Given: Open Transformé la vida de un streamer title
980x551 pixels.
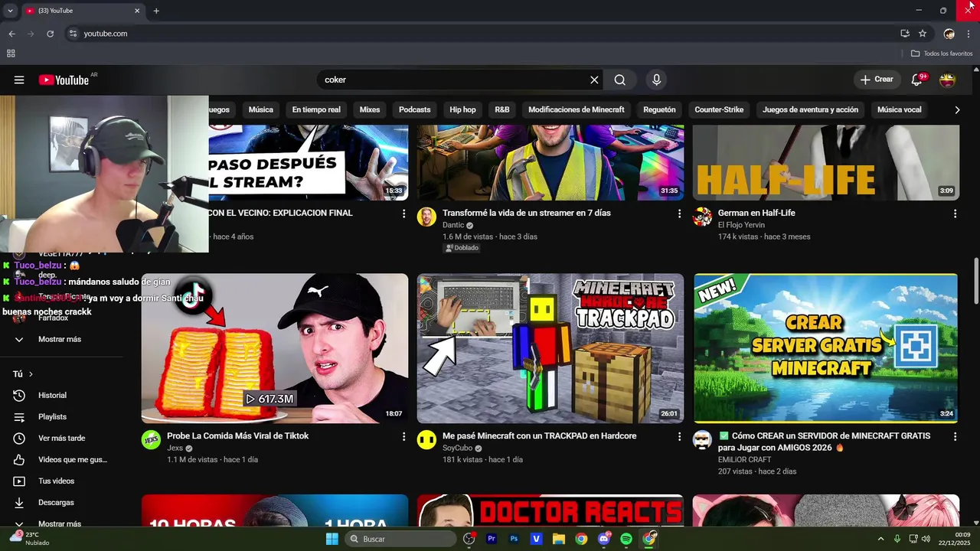Looking at the screenshot, I should click(527, 213).
